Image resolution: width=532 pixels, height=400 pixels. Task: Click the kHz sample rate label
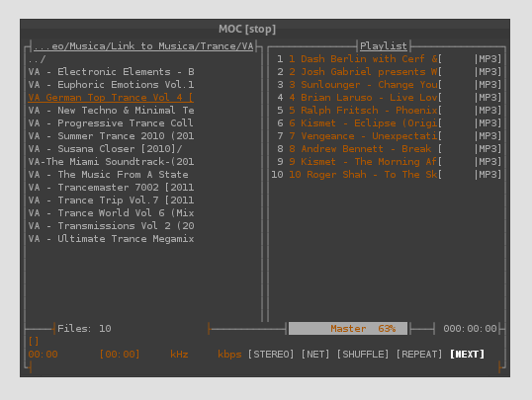(179, 355)
